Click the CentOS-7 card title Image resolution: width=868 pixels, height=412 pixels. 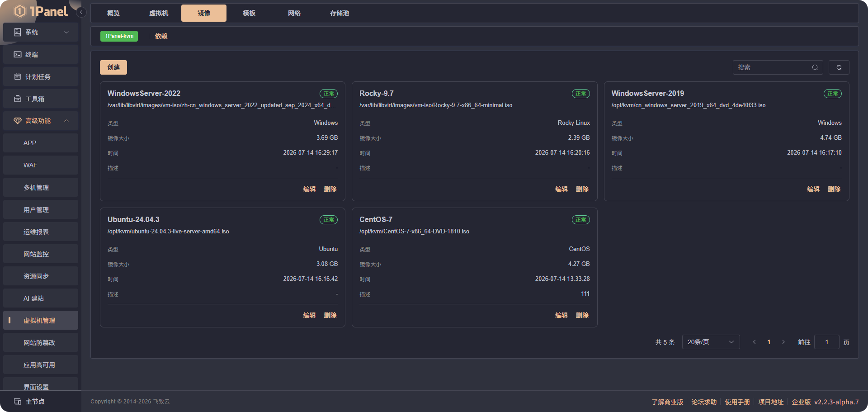(x=376, y=219)
